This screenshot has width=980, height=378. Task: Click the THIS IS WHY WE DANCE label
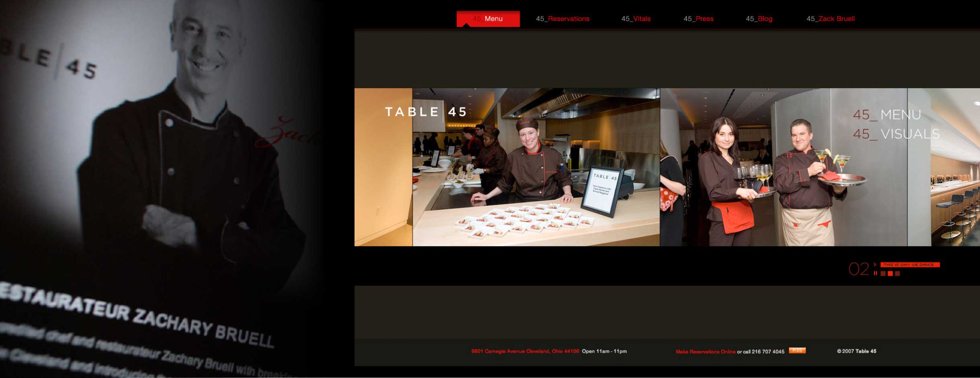coord(910,265)
